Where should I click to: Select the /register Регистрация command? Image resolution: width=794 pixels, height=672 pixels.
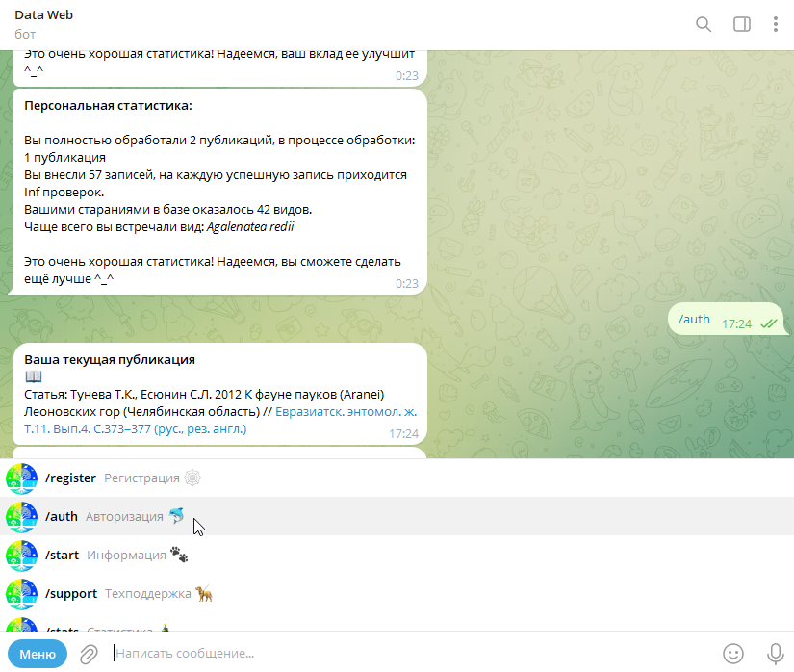click(397, 478)
